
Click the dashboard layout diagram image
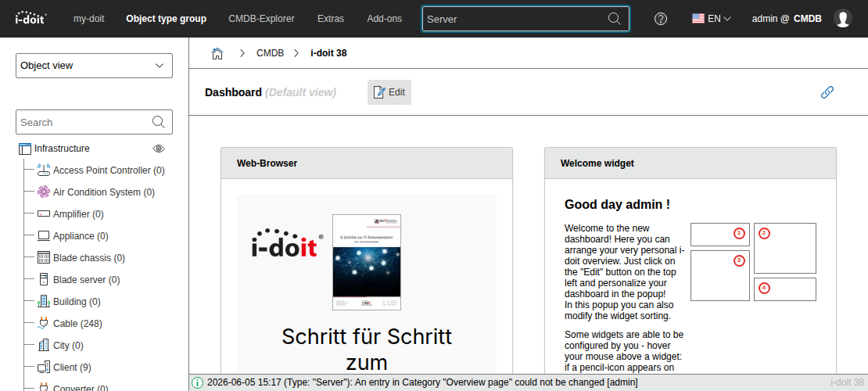[753, 262]
